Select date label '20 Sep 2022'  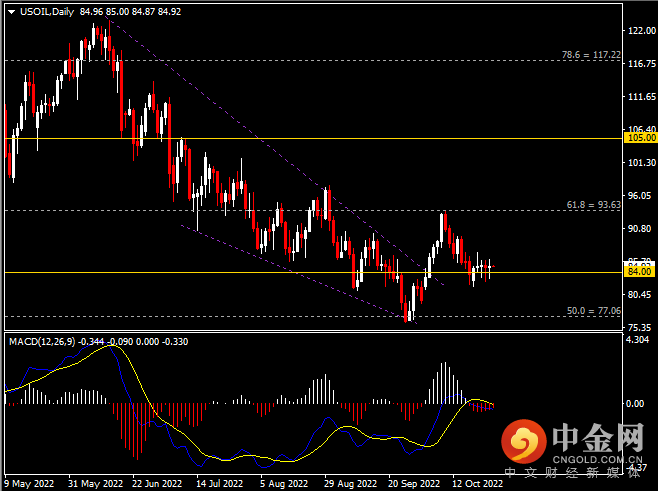[414, 483]
